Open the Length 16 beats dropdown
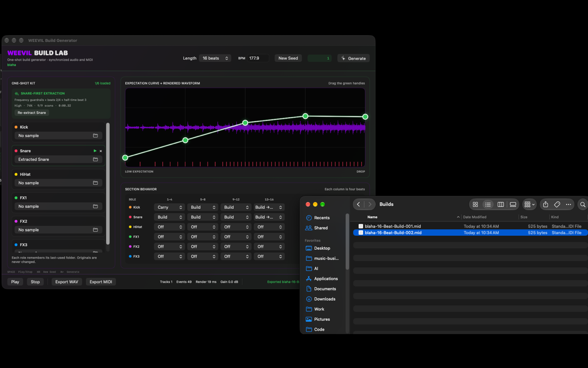588x368 pixels. pos(215,58)
